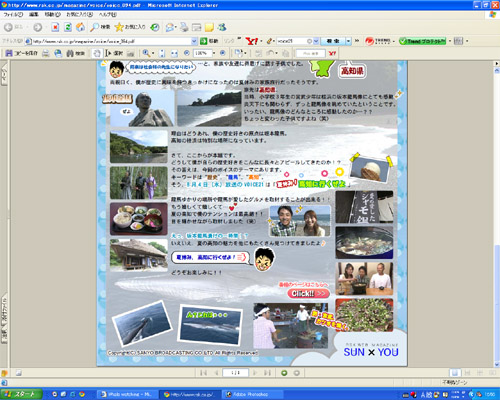
Task: Open the zoom tool dropdown arrow
Action: coord(153,53)
